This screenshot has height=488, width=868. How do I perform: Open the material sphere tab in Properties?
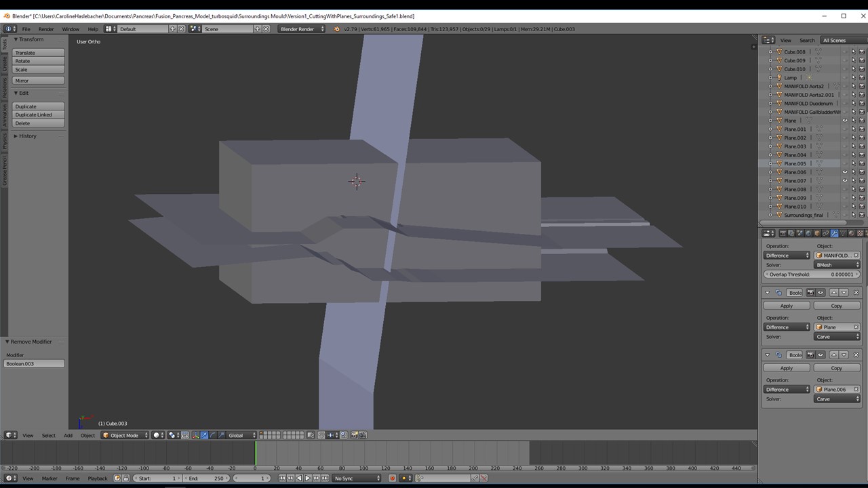(851, 233)
